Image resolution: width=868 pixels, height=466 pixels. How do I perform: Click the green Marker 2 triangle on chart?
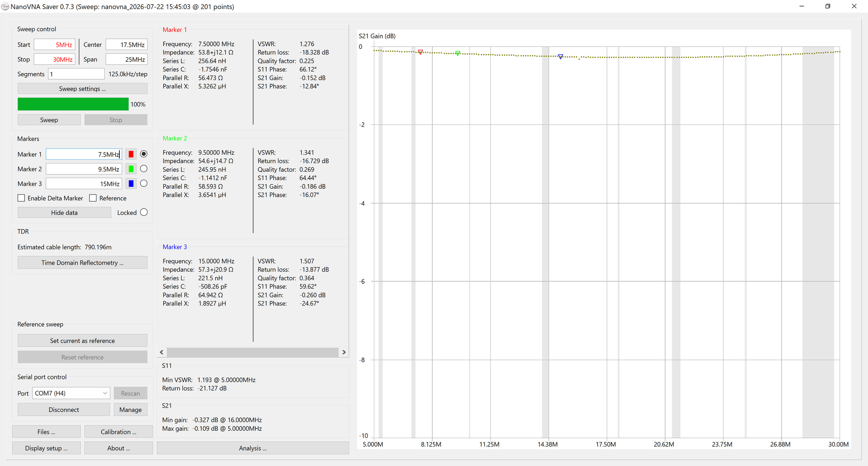point(458,53)
